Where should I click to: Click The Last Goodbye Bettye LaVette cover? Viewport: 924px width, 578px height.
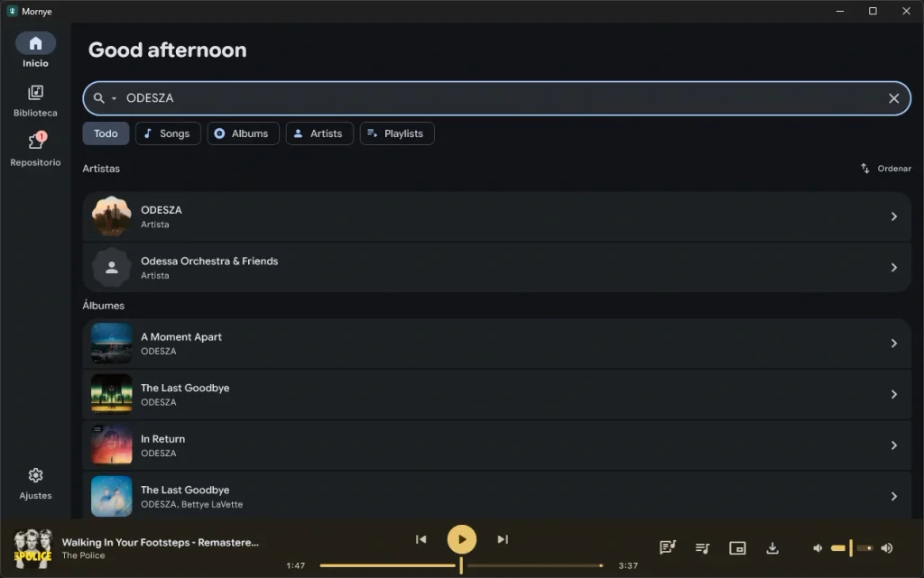[111, 496]
